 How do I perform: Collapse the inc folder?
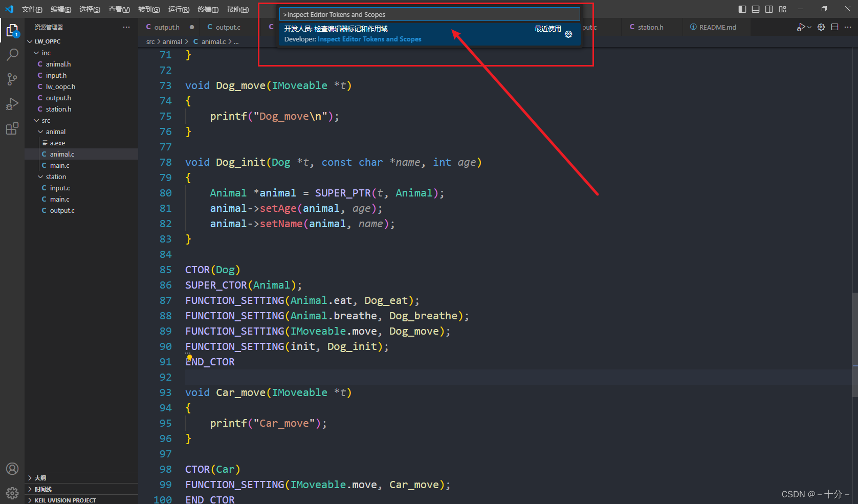(82, 53)
